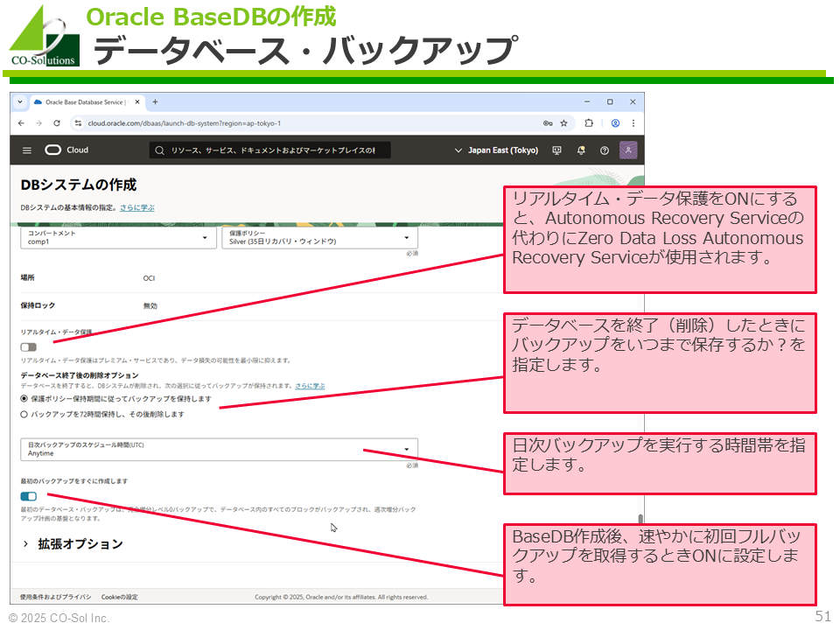Select 保護ポリシー保持期間に従ってバックアップを保持します radio

tap(24, 399)
